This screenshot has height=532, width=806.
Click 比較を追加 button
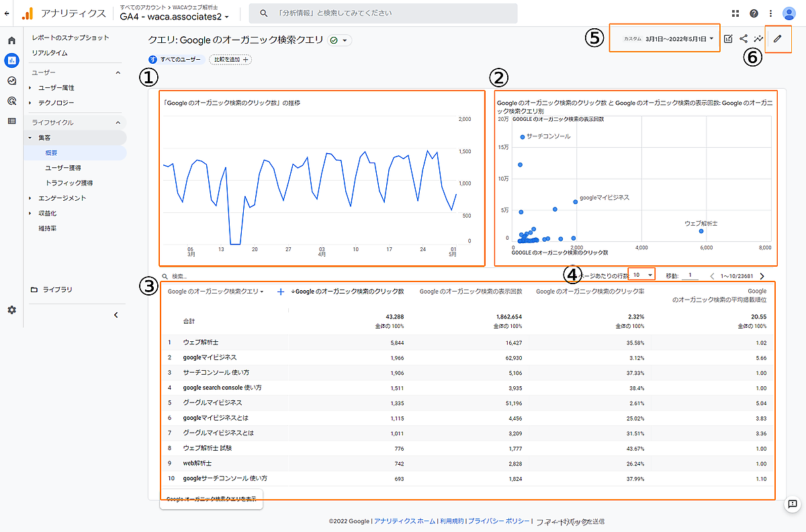point(230,59)
